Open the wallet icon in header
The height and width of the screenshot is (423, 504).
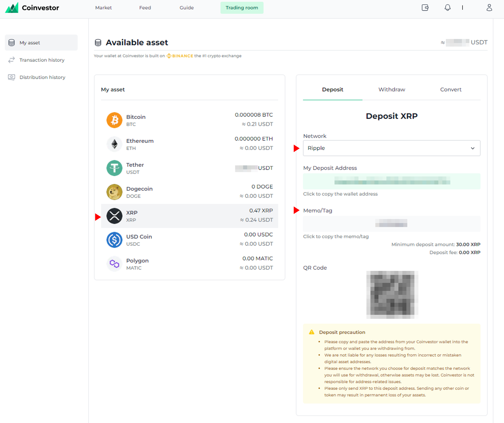tap(425, 8)
